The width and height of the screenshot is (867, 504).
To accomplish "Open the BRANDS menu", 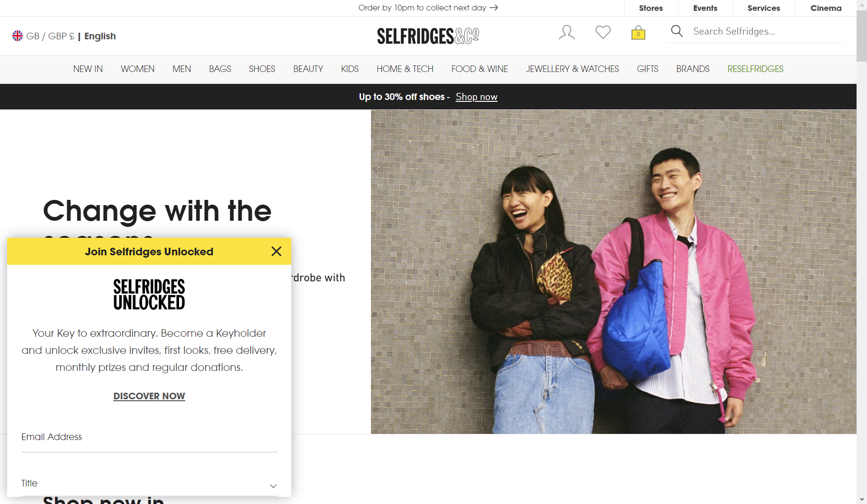I will pos(693,69).
